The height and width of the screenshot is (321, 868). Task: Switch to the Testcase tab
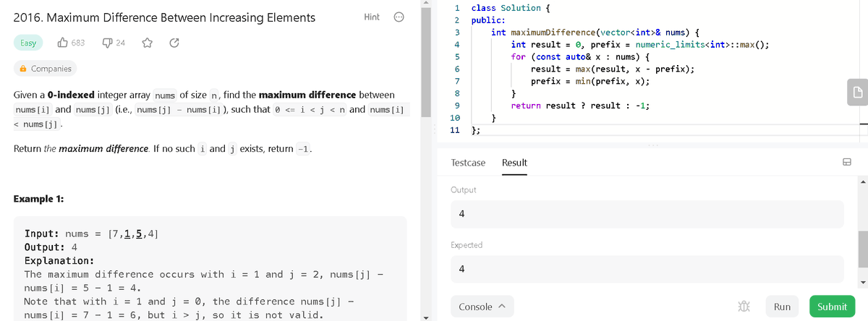468,163
